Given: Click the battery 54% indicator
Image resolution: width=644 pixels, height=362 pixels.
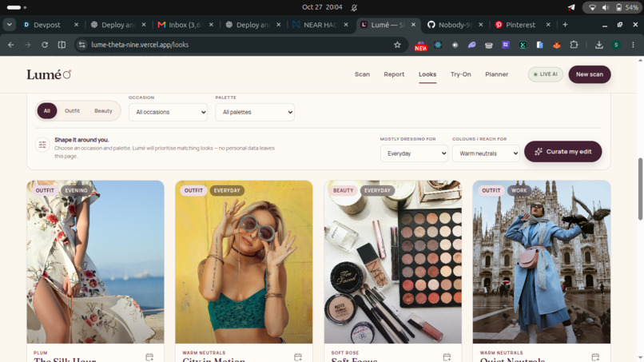Looking at the screenshot, I should point(626,7).
